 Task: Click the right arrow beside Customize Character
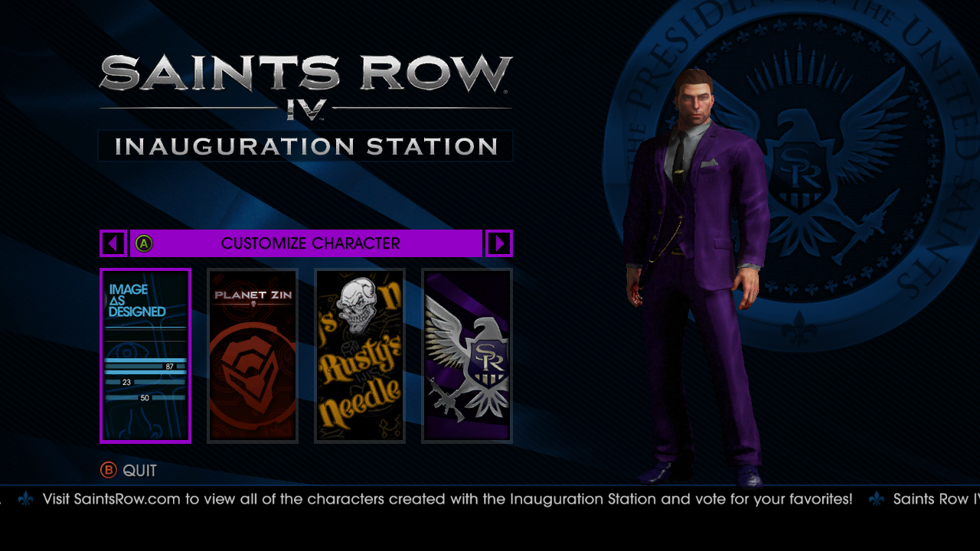tap(499, 243)
